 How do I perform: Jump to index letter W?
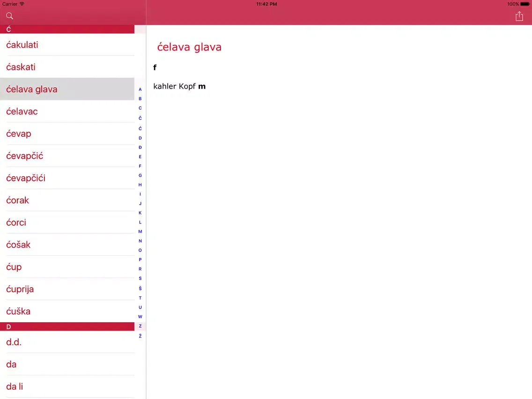[140, 317]
